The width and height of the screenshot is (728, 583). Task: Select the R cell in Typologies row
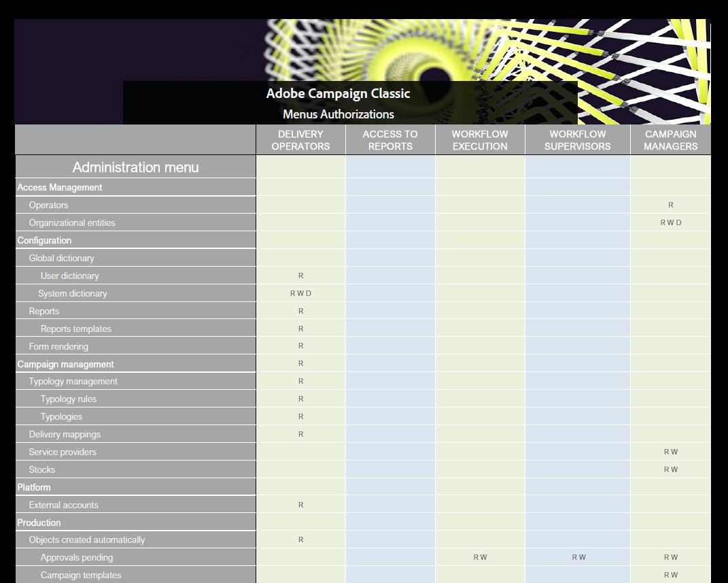pos(301,416)
